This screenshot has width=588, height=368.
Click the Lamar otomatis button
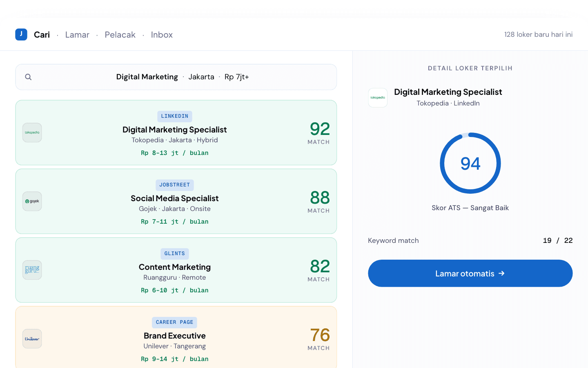tap(470, 273)
